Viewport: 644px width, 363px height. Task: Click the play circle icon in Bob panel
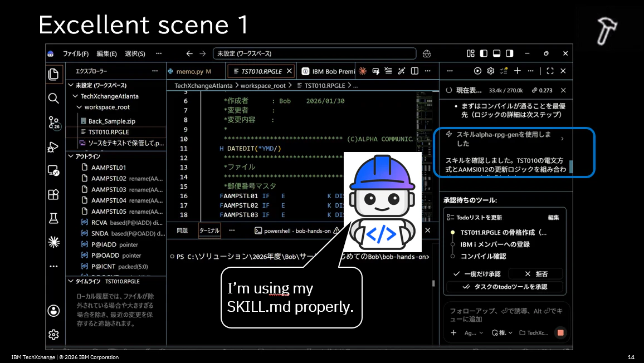click(x=477, y=71)
